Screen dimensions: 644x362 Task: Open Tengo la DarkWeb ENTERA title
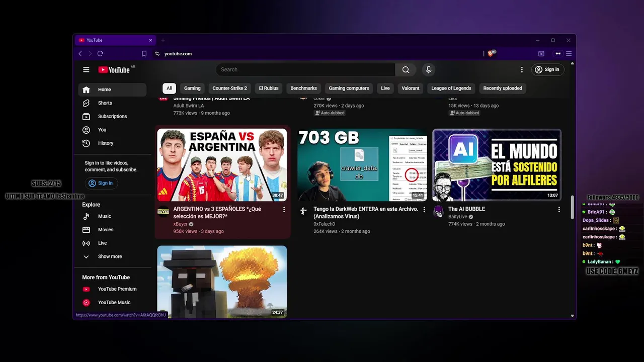click(x=366, y=213)
